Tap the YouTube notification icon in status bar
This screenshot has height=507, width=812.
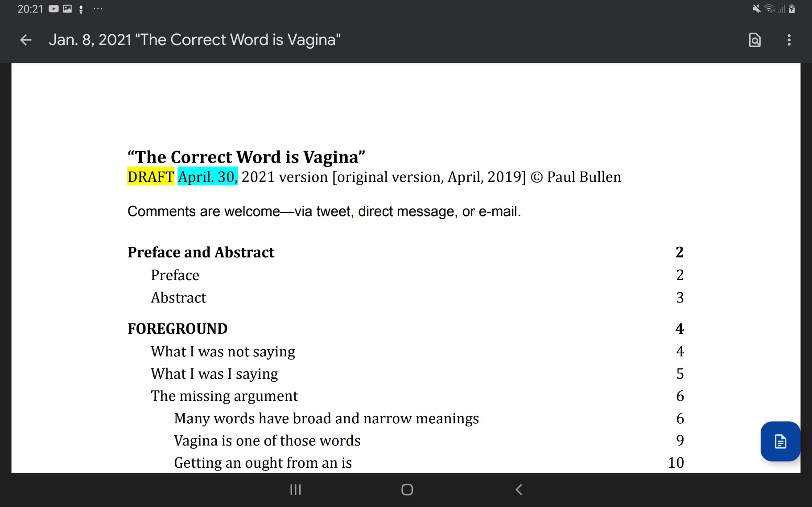point(54,9)
